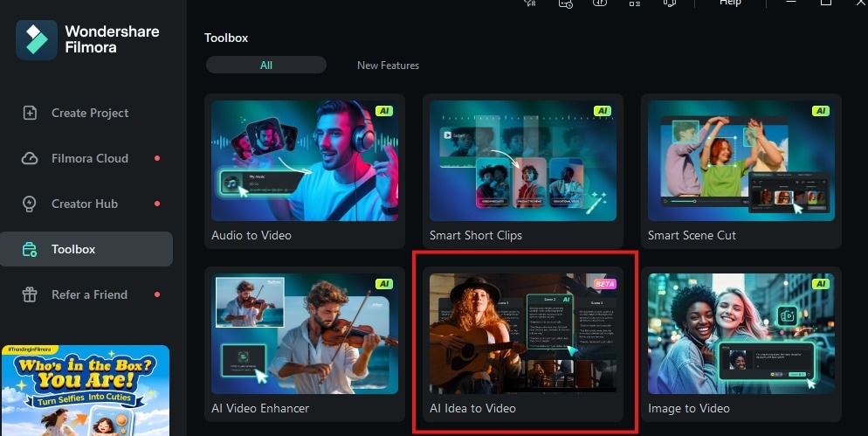Launch the Smart Scene Cut thumbnail

(741, 161)
